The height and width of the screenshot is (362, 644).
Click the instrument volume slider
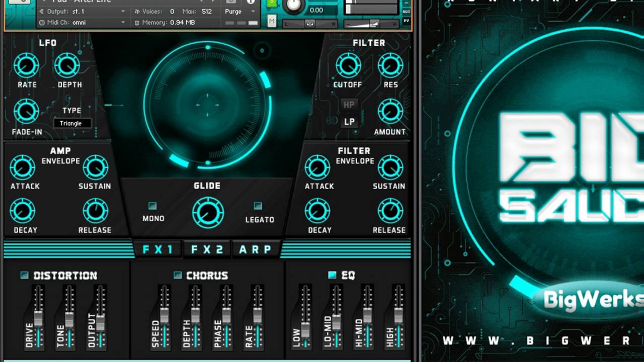371,24
